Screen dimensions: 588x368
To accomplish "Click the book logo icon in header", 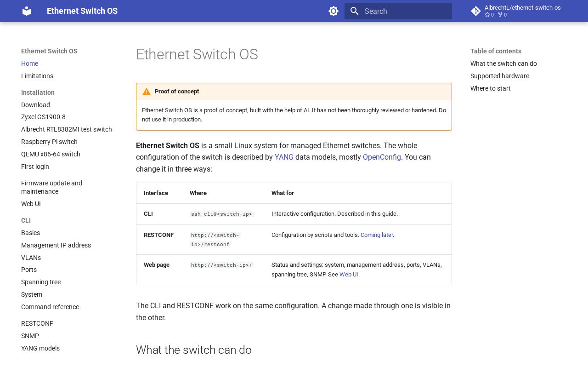I will (x=27, y=11).
